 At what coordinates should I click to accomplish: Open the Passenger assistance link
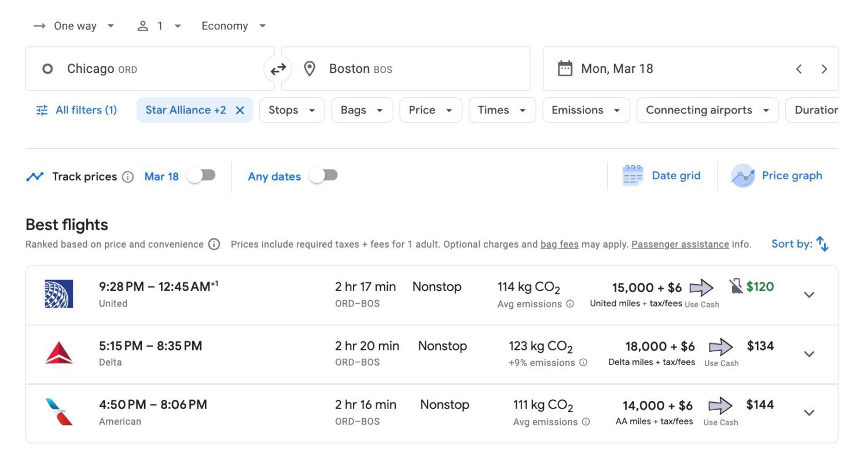tap(680, 245)
